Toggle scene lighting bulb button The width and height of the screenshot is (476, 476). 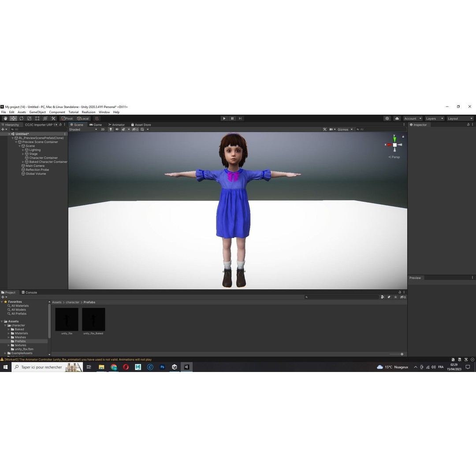[111, 129]
